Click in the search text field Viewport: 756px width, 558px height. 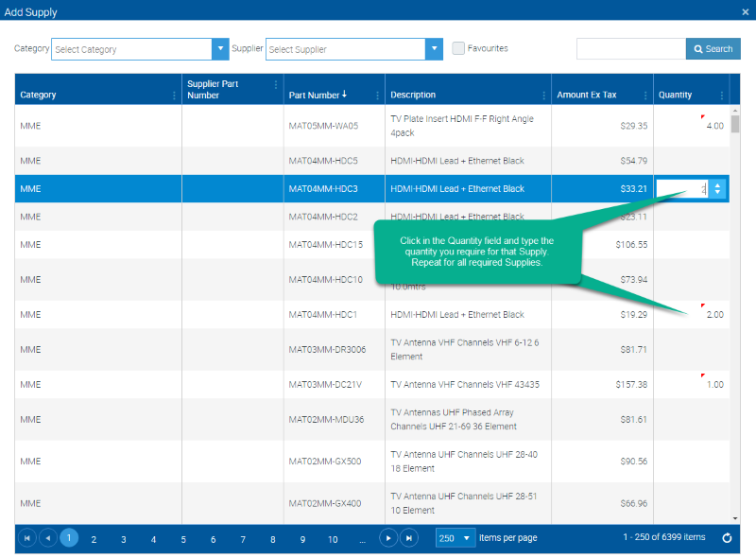click(631, 49)
